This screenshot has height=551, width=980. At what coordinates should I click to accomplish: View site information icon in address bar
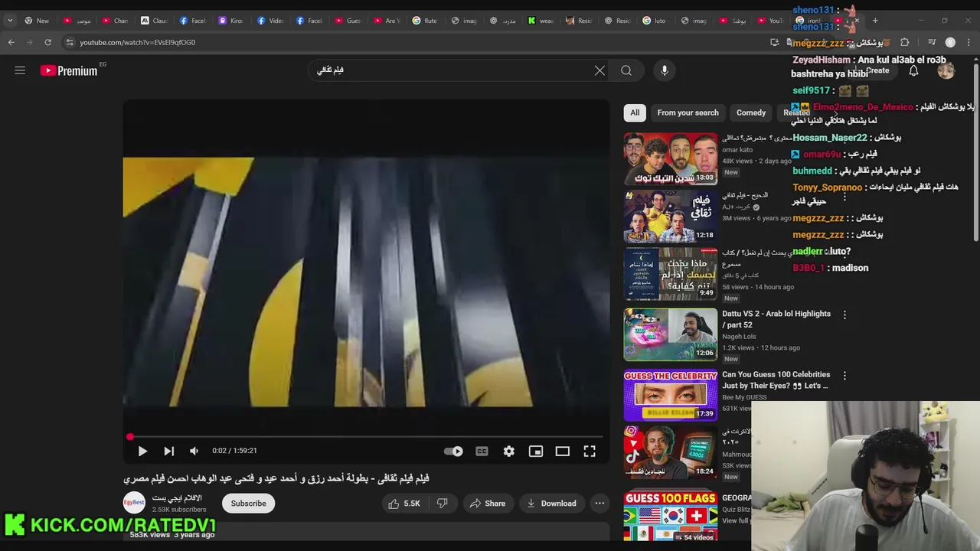pyautogui.click(x=70, y=42)
